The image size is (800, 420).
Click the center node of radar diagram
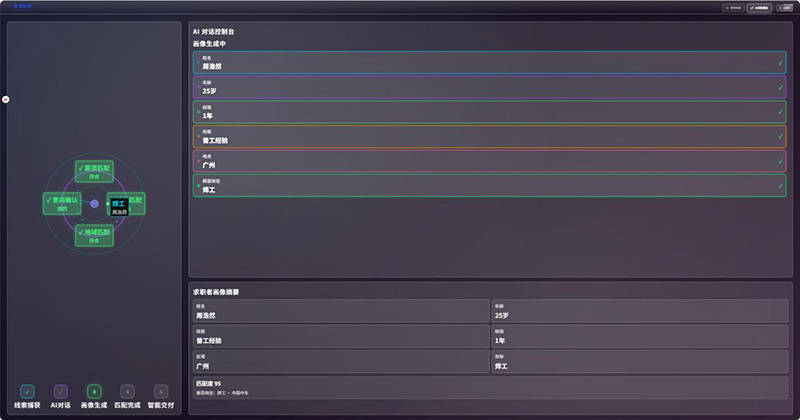94,204
